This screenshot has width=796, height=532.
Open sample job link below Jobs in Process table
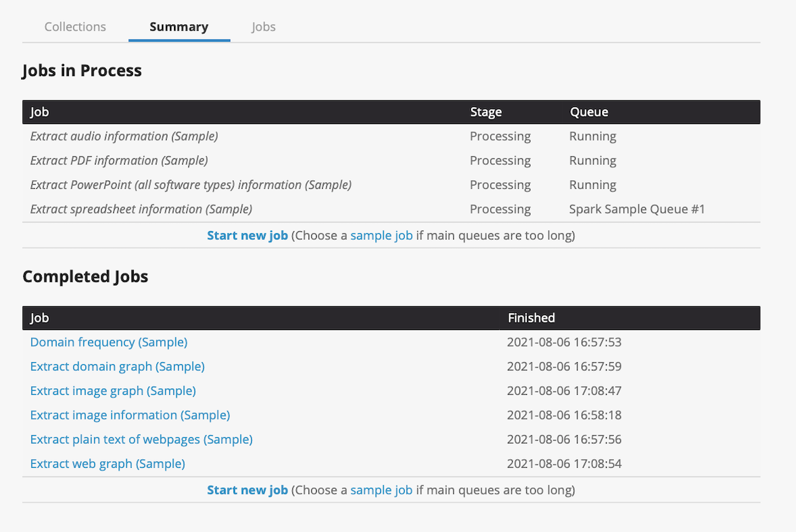[381, 236]
